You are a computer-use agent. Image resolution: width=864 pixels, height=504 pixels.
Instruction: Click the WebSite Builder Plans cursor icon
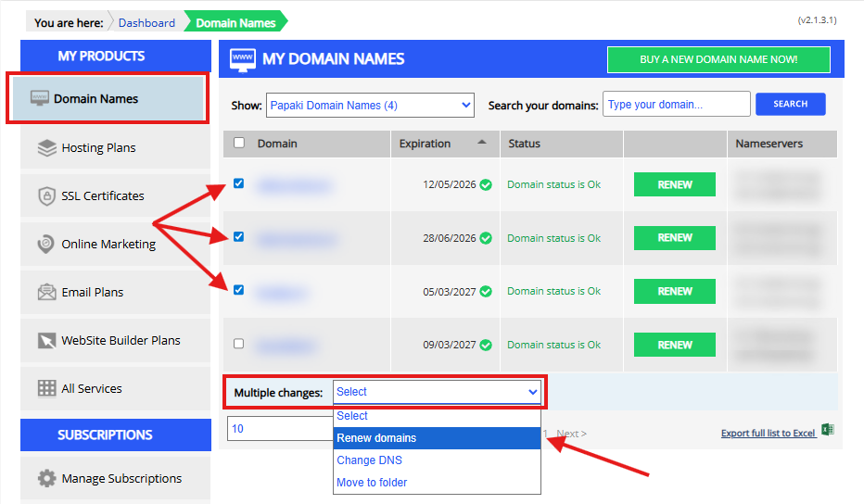[47, 341]
